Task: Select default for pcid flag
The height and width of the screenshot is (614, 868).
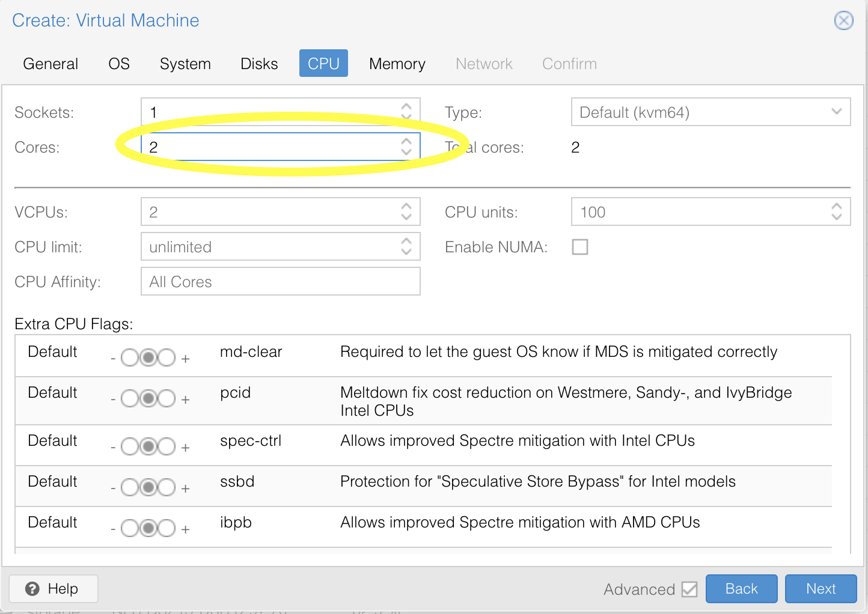Action: (x=148, y=399)
